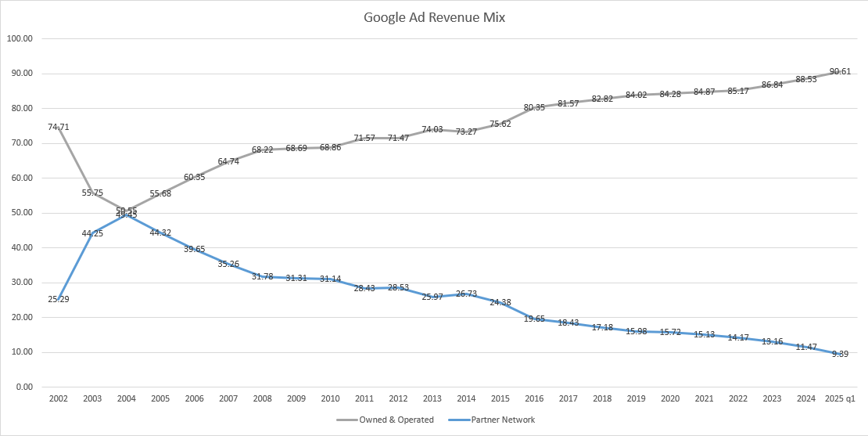This screenshot has height=436, width=868.
Task: Click the 44.32 data label
Action: [160, 232]
